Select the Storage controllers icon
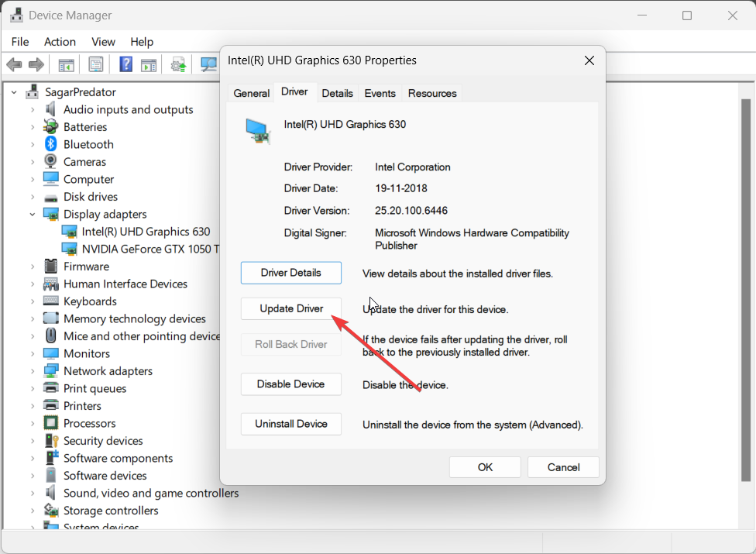Image resolution: width=756 pixels, height=554 pixels. click(50, 510)
